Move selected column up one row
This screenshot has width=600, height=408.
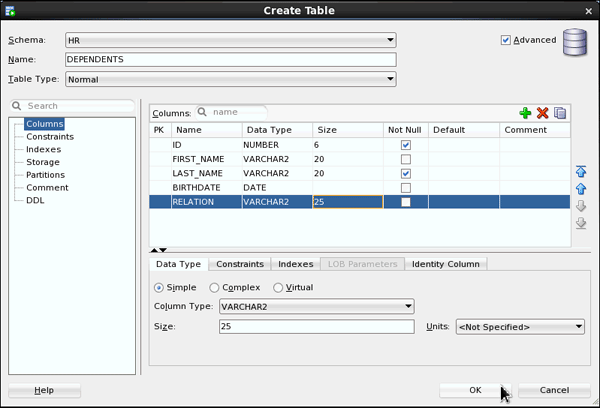click(581, 189)
